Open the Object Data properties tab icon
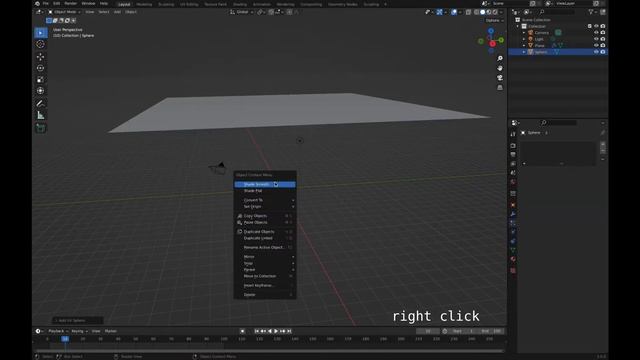This screenshot has height=360, width=640. coord(513,250)
